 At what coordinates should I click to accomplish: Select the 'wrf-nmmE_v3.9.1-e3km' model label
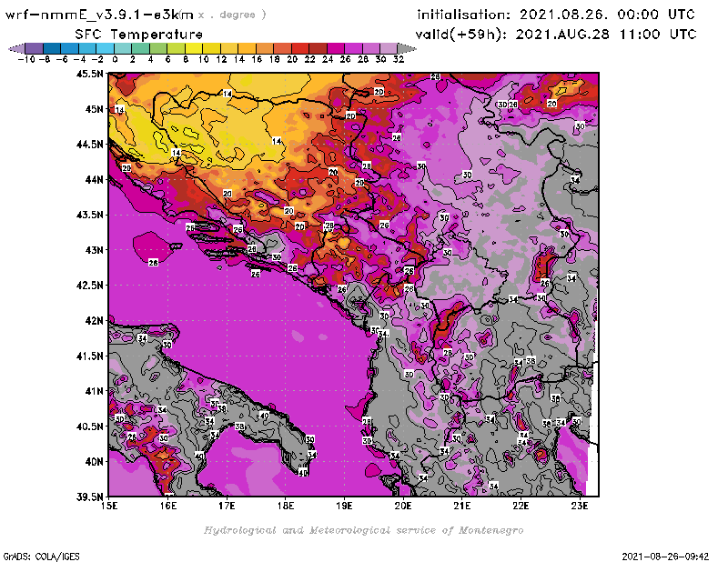pyautogui.click(x=99, y=15)
